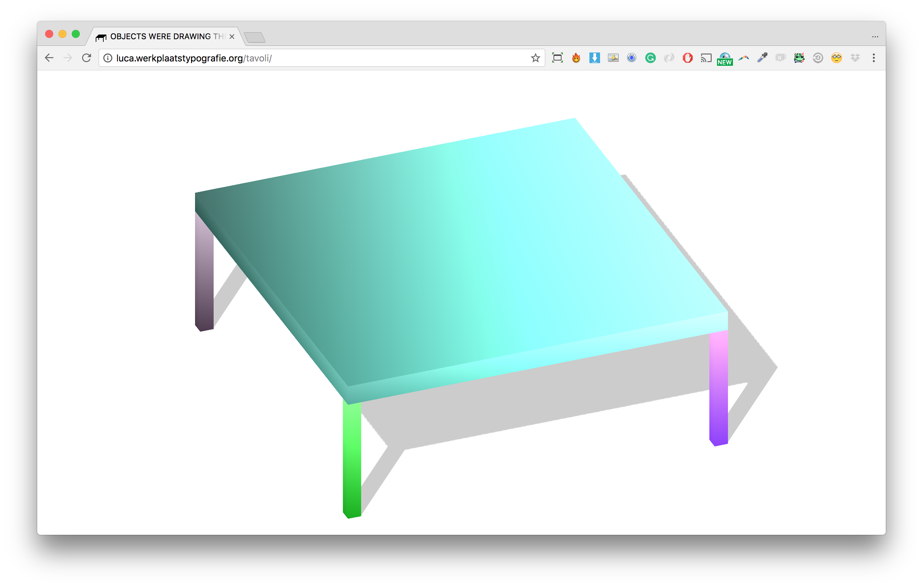Click the grayed-out video chat extension
The width and height of the screenshot is (923, 588).
coord(780,58)
